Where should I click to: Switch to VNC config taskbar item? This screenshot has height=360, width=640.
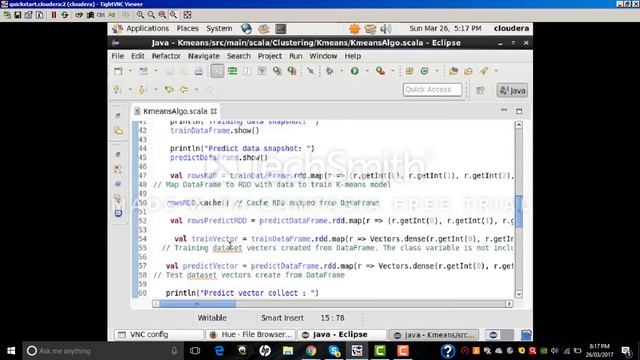158,335
